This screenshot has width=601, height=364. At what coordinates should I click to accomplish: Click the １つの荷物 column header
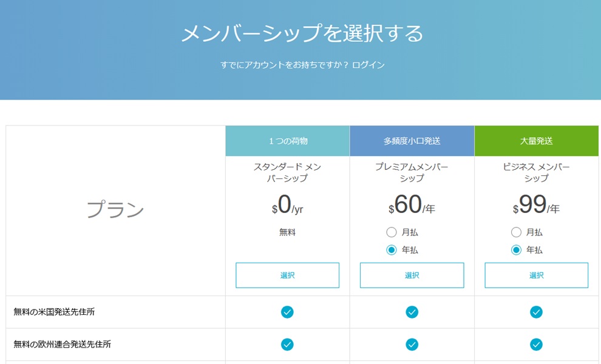coord(288,141)
